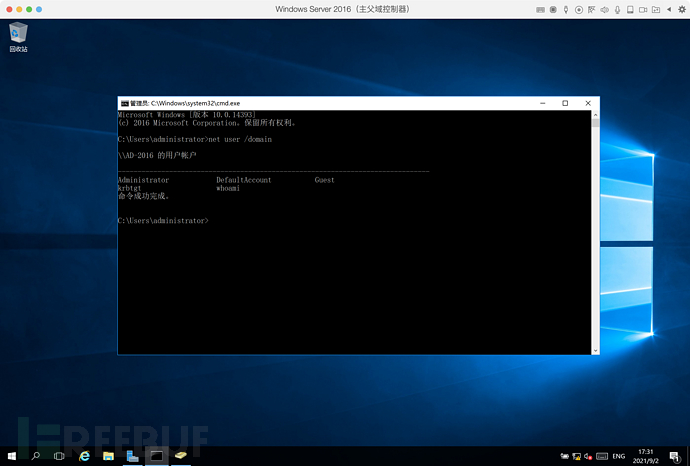Click the VM CD/DVD disc icon
This screenshot has width=690, height=466.
(x=579, y=10)
